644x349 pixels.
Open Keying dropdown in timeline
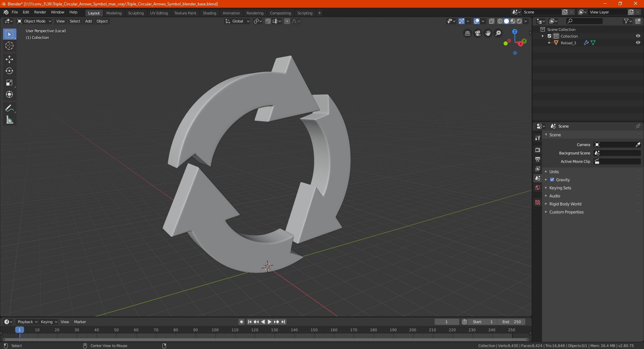[49, 322]
